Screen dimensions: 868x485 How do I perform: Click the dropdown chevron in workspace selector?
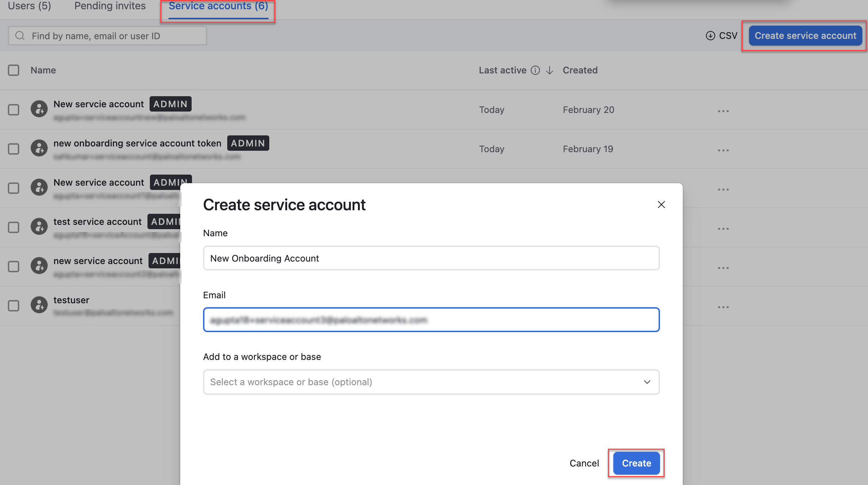647,382
